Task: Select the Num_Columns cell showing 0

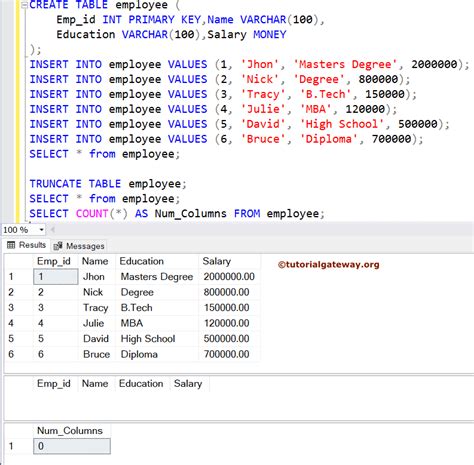Action: pyautogui.click(x=72, y=446)
